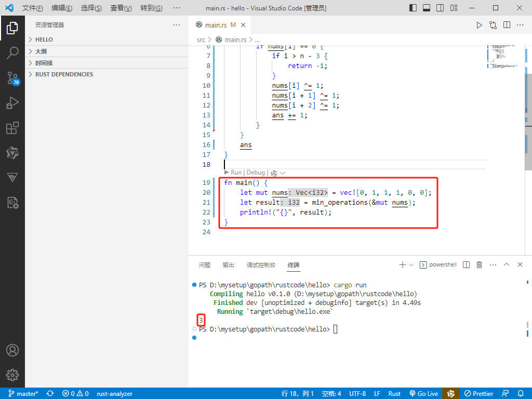Expand the HELLO folder section
Screen dimensions: 532x399
point(107,39)
